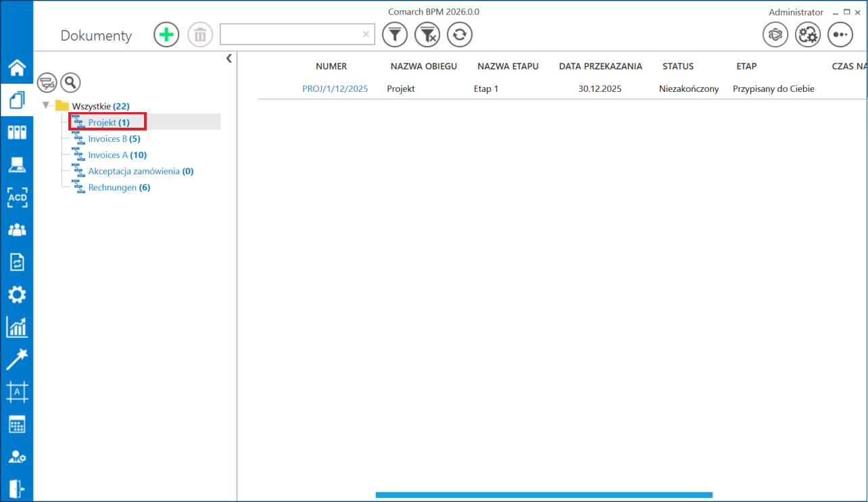Open the calendar sidebar icon
868x502 pixels.
pos(17,425)
